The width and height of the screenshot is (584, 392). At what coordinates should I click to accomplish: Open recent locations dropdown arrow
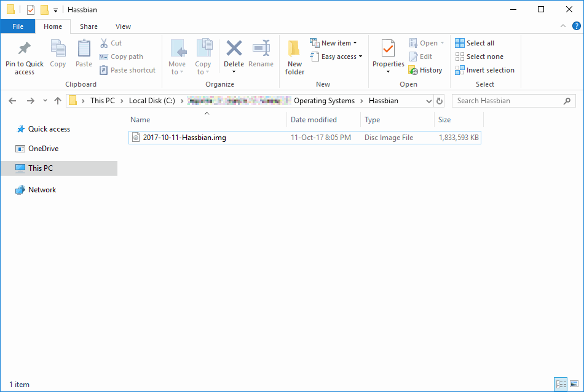[45, 101]
